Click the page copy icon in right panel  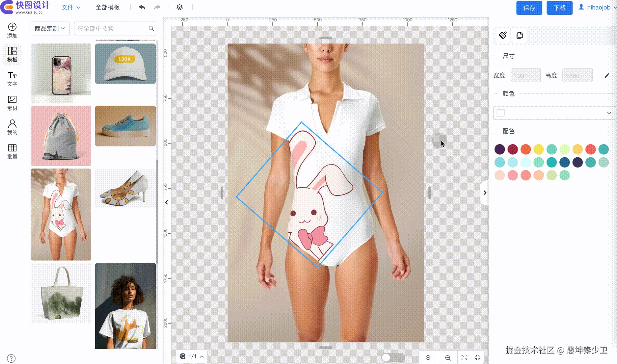tap(520, 35)
